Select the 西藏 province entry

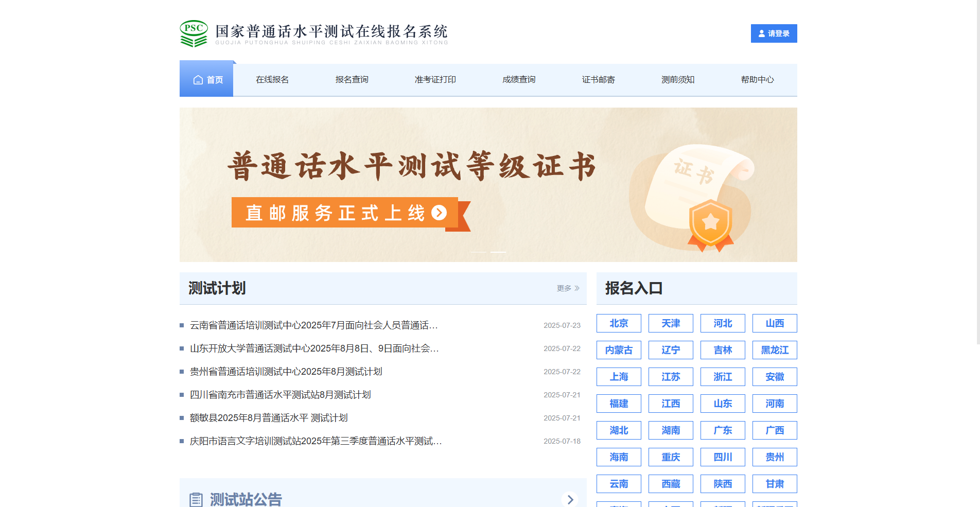pyautogui.click(x=671, y=484)
